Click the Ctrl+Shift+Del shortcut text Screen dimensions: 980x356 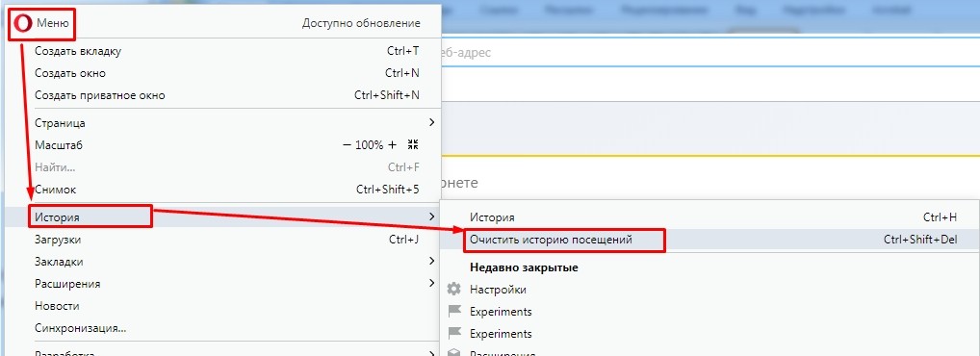(x=920, y=240)
